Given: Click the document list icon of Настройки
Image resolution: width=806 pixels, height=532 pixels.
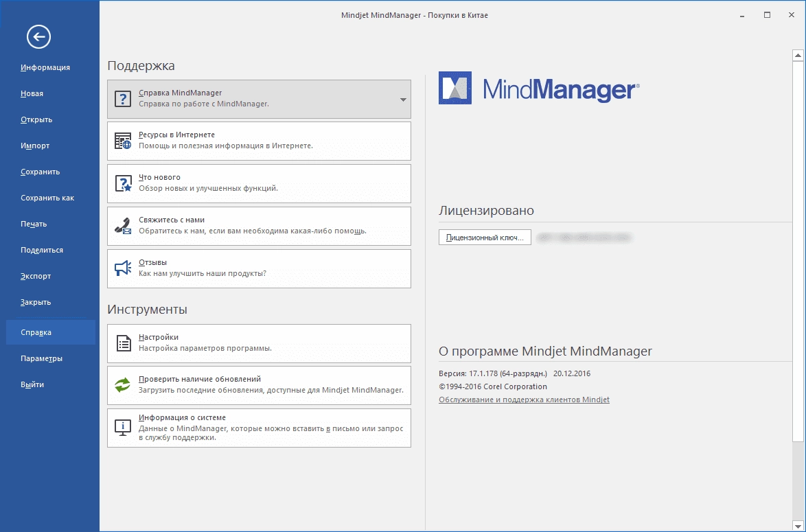Looking at the screenshot, I should tap(124, 343).
